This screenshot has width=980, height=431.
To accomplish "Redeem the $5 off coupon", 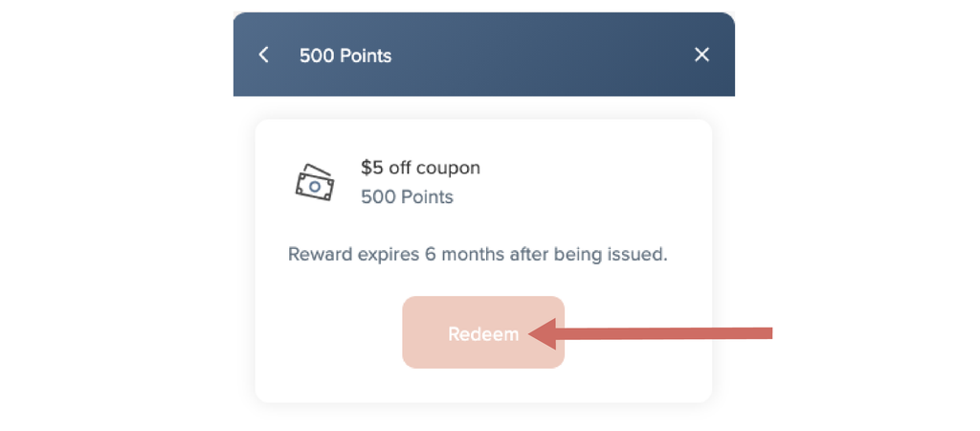I will tap(482, 333).
